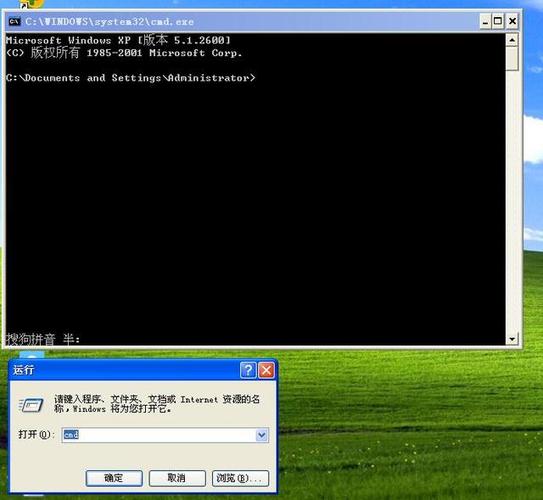Expand the 打开 combo box dropdown arrow
The height and width of the screenshot is (500, 543).
pyautogui.click(x=262, y=435)
